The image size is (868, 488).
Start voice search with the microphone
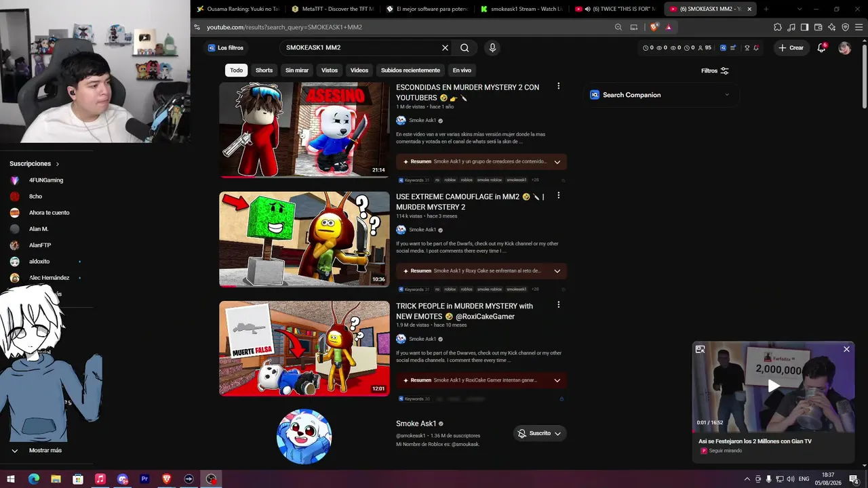click(x=492, y=48)
